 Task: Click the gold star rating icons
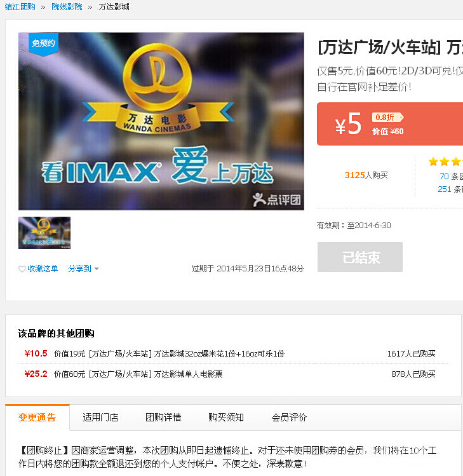click(x=445, y=161)
